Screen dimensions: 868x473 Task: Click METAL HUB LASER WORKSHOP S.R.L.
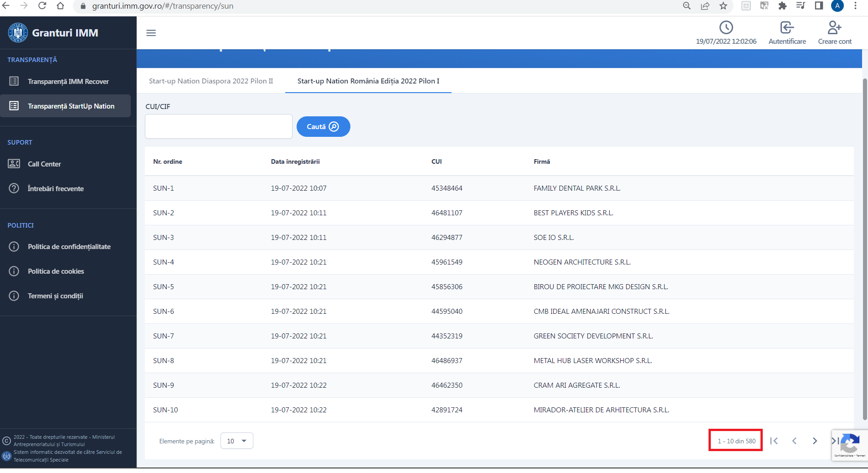pos(593,360)
